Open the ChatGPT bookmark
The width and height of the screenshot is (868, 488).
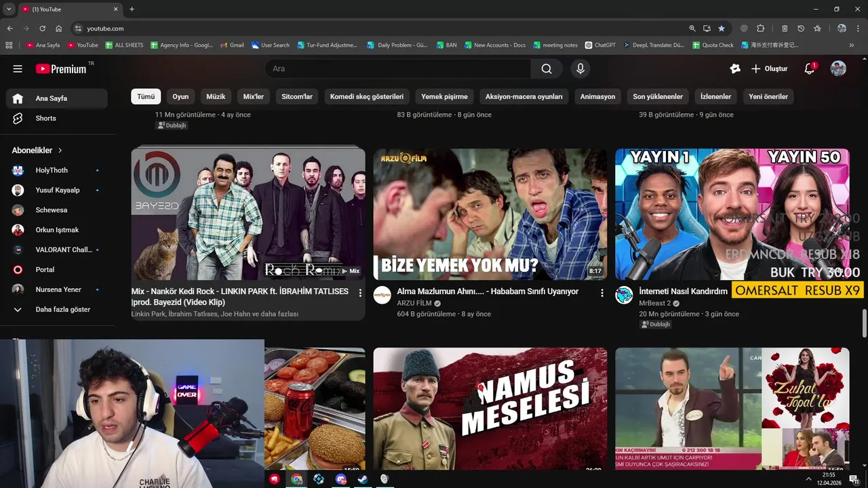599,45
